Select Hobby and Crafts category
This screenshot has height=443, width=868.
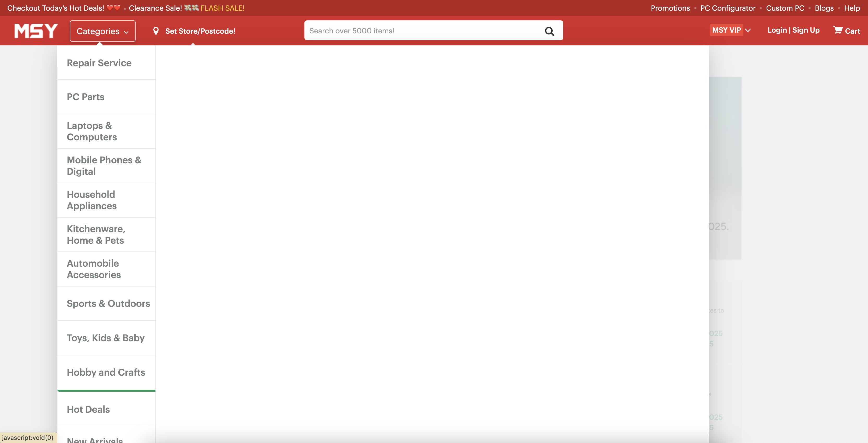pyautogui.click(x=106, y=372)
